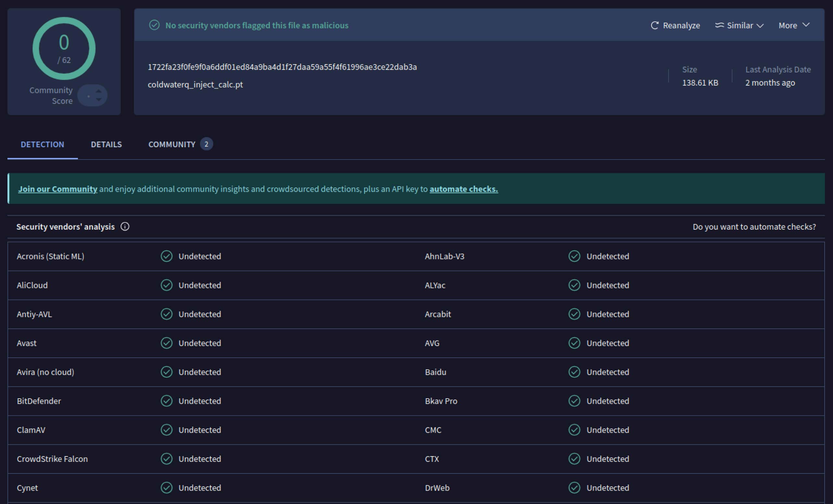Open the info tooltip beside Security vendors' analysis
Screen dimensions: 833x504
click(x=125, y=226)
